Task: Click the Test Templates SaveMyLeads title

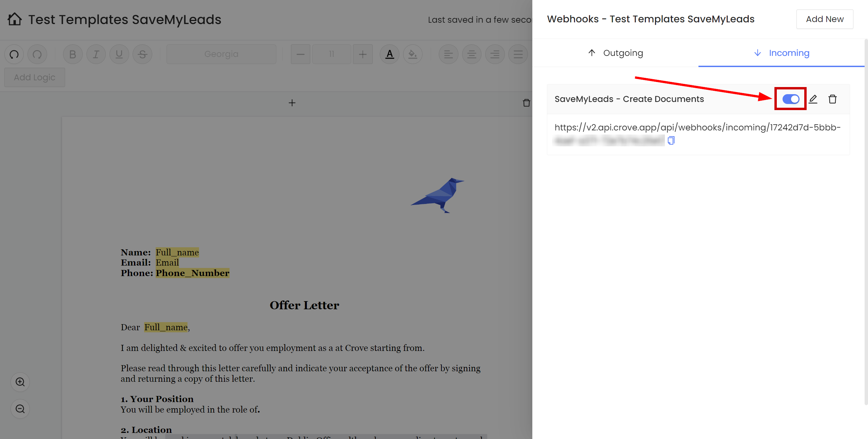Action: [x=125, y=19]
